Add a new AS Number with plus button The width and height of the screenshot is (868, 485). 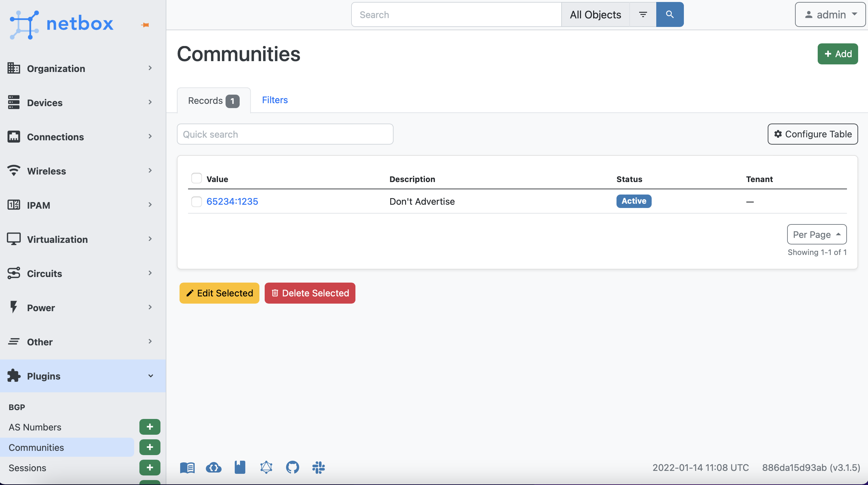150,427
